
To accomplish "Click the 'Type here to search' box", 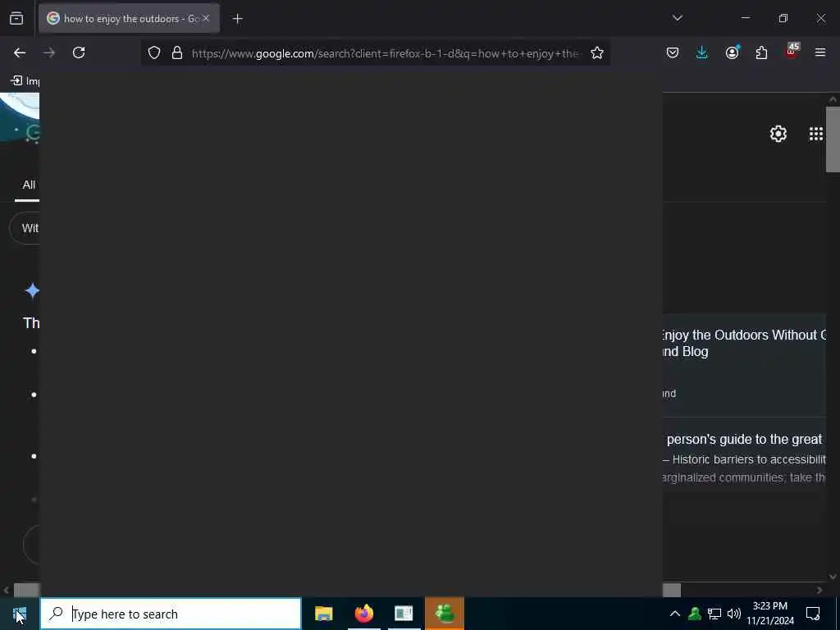I will click(171, 614).
